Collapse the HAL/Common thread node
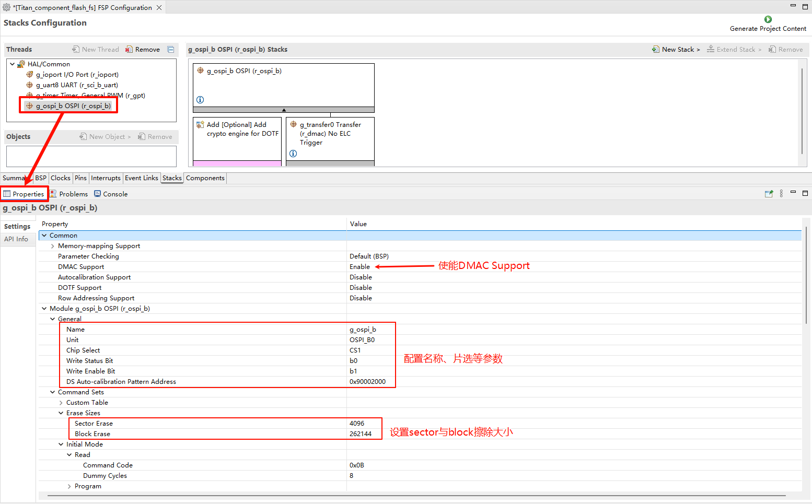812x504 pixels. (x=12, y=64)
